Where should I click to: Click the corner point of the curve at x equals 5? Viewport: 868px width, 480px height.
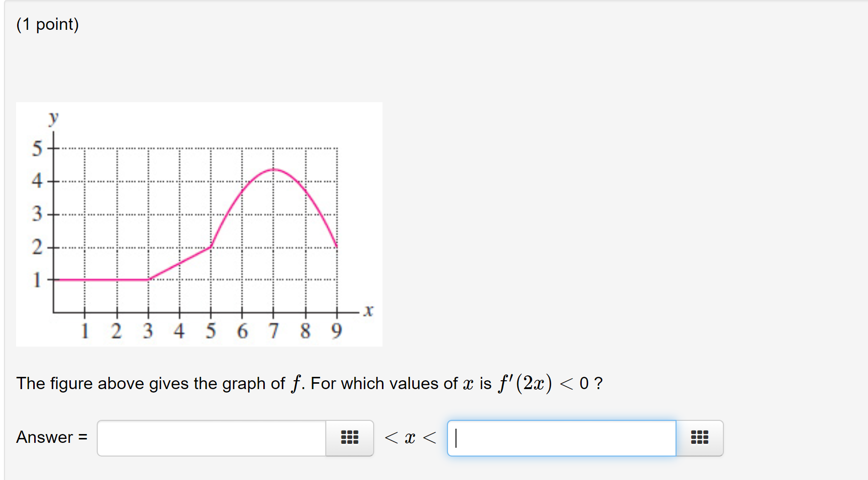click(x=211, y=247)
